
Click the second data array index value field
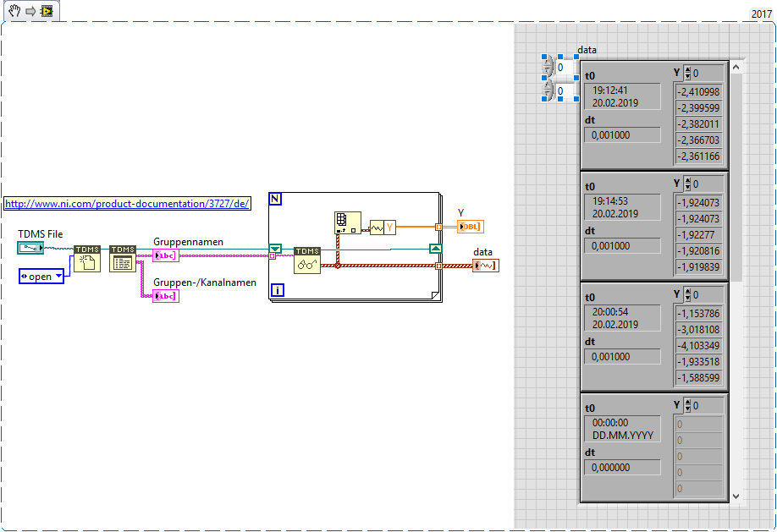[x=565, y=91]
